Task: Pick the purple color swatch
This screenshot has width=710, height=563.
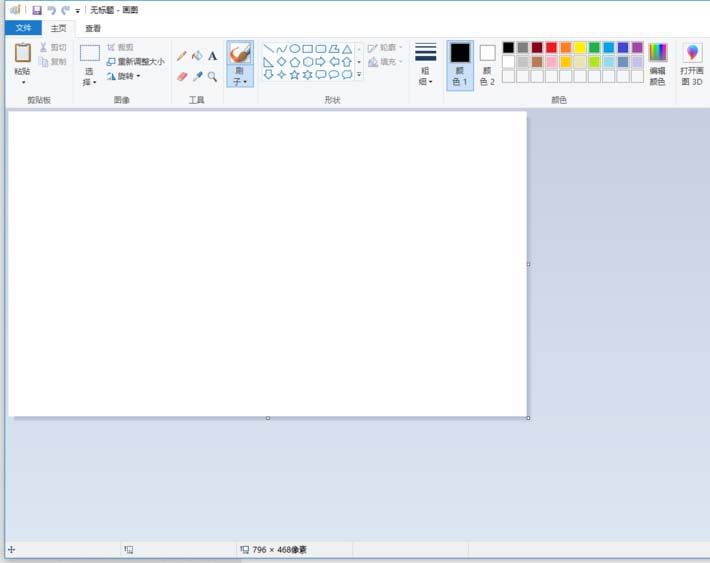Action: (637, 48)
